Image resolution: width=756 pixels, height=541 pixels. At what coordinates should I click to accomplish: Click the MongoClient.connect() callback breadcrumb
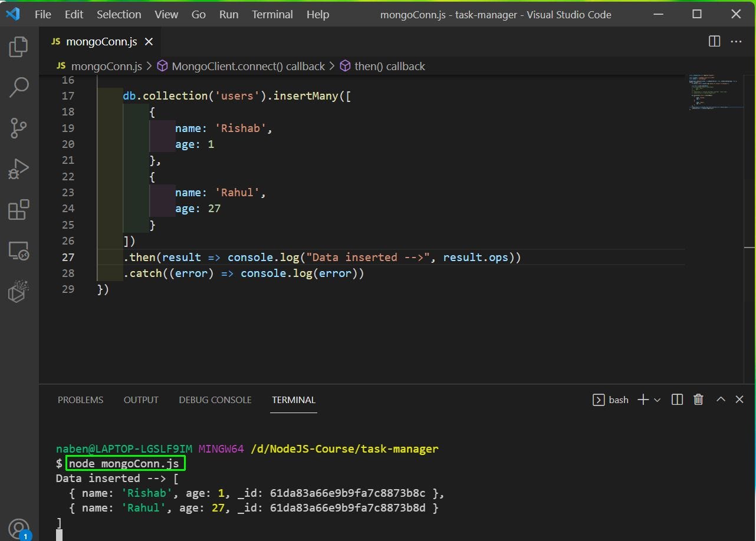click(241, 66)
